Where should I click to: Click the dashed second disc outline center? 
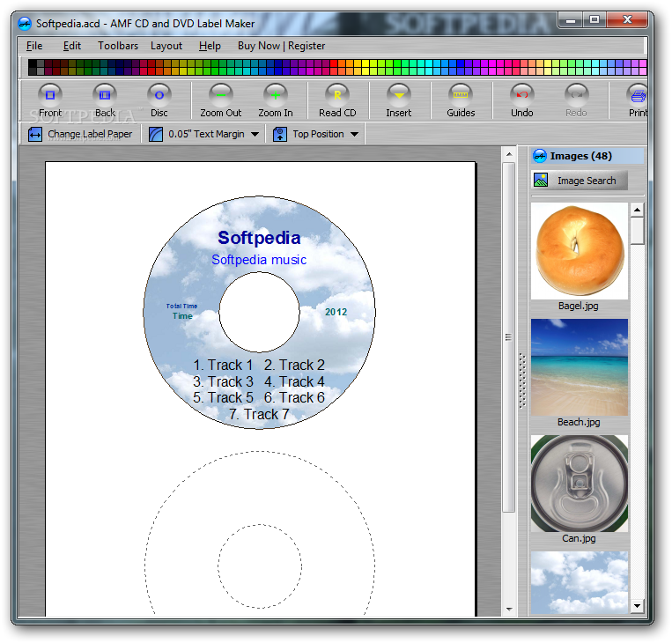(260, 565)
